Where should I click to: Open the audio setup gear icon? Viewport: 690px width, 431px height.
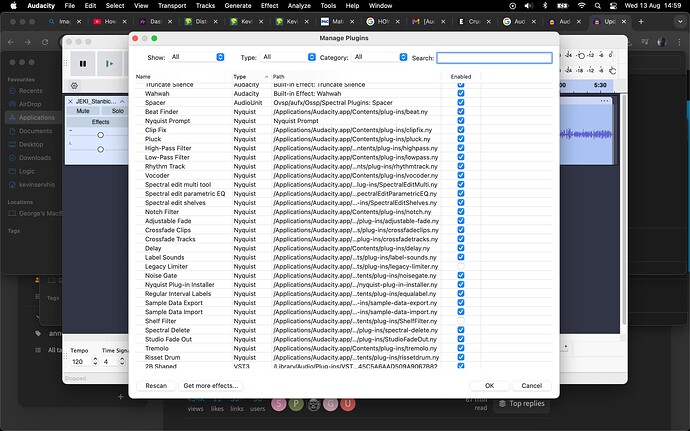tap(74, 85)
